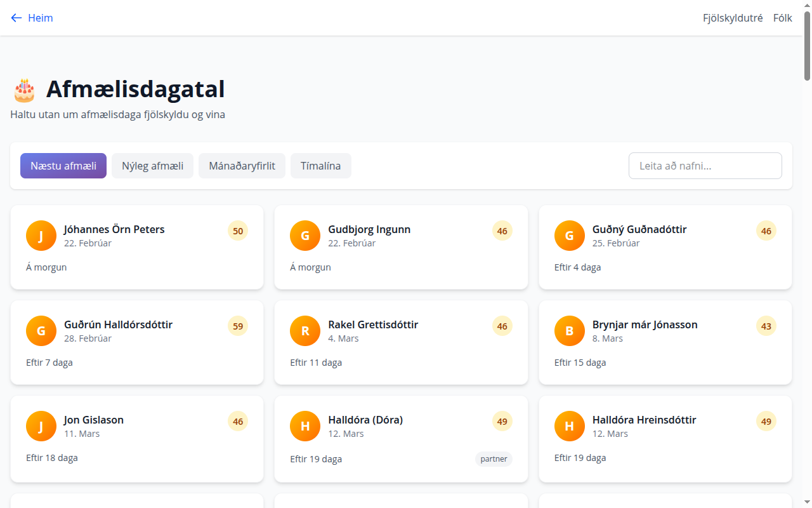This screenshot has height=508, width=812.
Task: Open Guðný Guðnadóttir's birthday card
Action: 665,254
